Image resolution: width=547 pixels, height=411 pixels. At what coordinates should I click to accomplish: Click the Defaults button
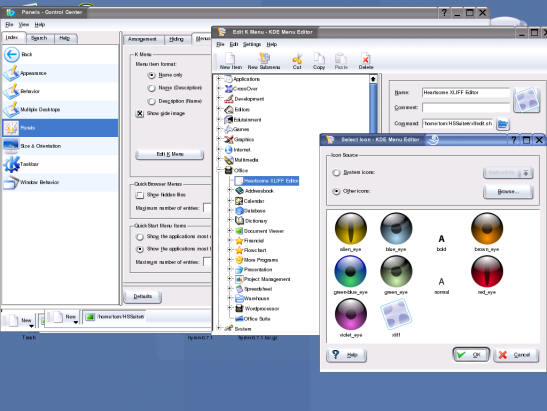(x=142, y=296)
